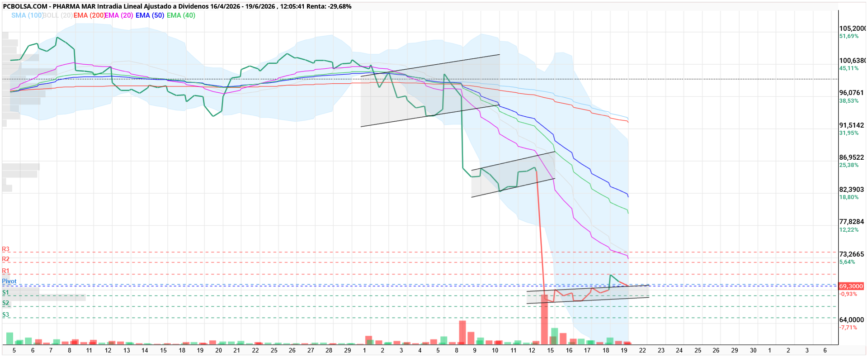Select the 91,5142 price axis label
868x357 pixels.
(851, 125)
